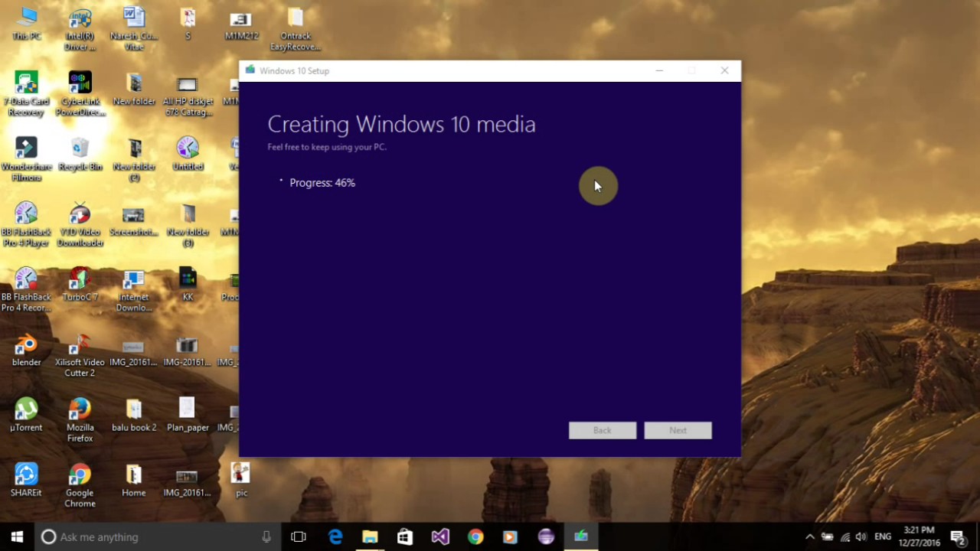
Task: Launch SHAREit desktop shortcut
Action: [27, 479]
